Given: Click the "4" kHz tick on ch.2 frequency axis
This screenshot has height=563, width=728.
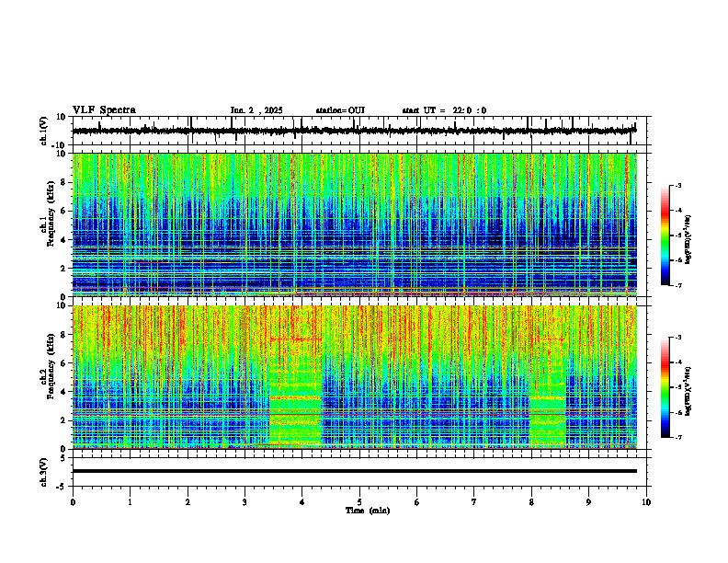Looking at the screenshot, I should [64, 392].
